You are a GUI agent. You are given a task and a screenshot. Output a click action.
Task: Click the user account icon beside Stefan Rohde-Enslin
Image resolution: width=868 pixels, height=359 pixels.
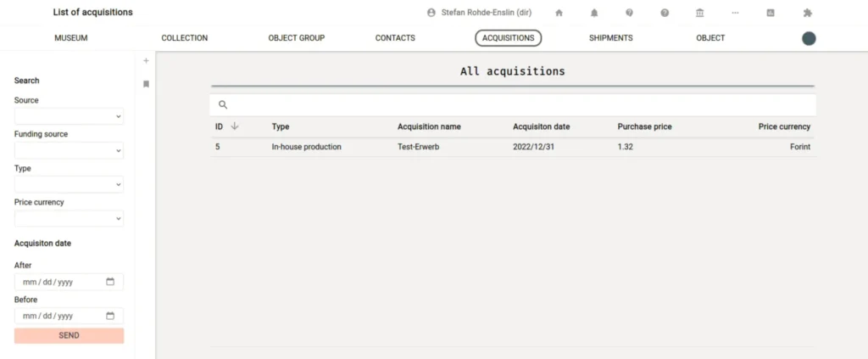pos(431,13)
